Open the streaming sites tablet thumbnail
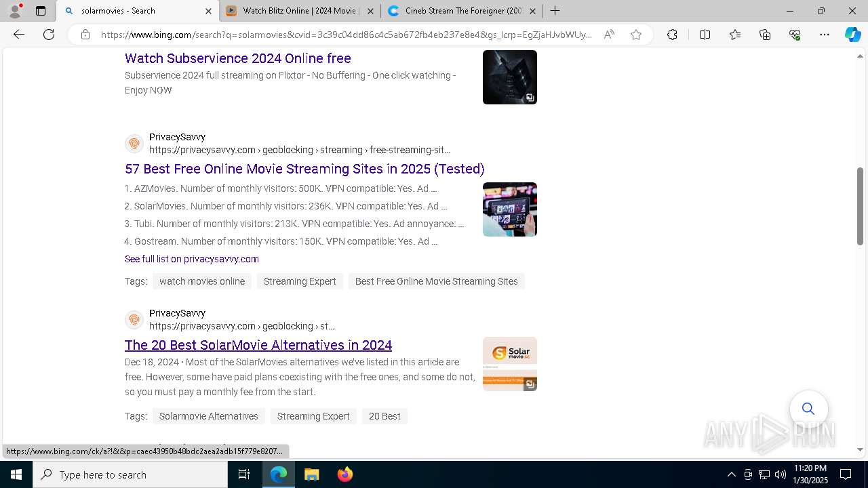 [x=510, y=209]
